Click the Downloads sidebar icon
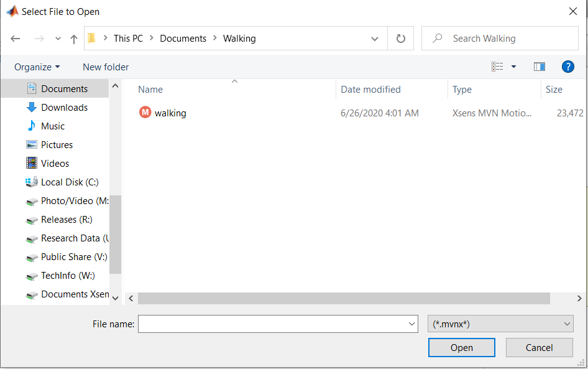 (32, 107)
